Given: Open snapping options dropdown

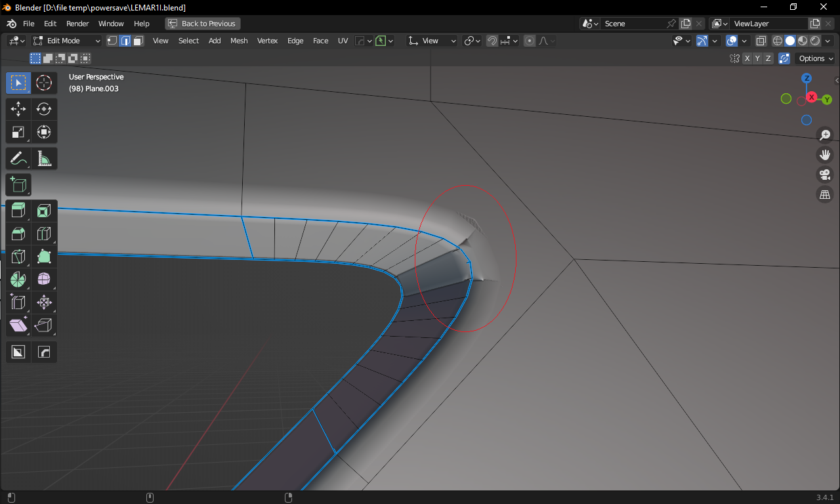Looking at the screenshot, I should pyautogui.click(x=509, y=41).
